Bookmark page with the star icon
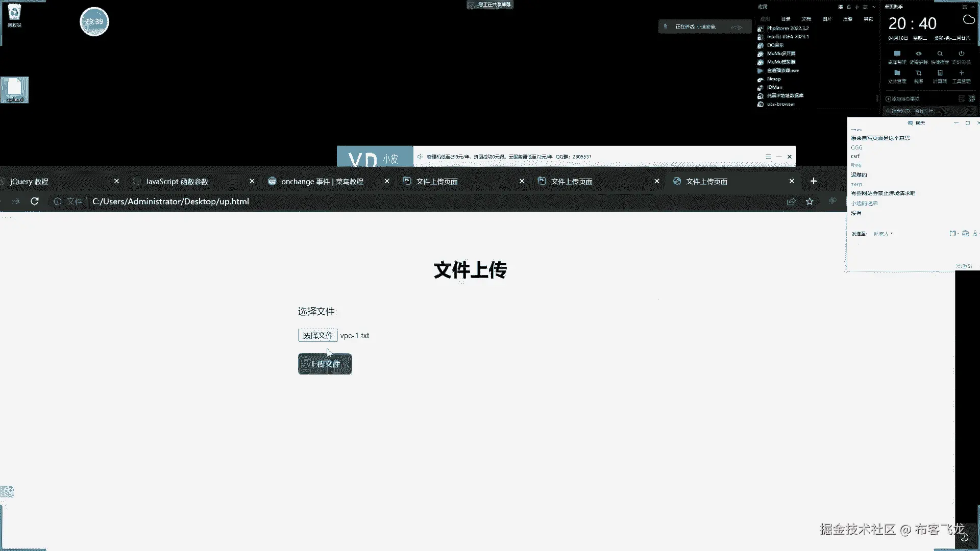This screenshot has width=980, height=551. 810,201
